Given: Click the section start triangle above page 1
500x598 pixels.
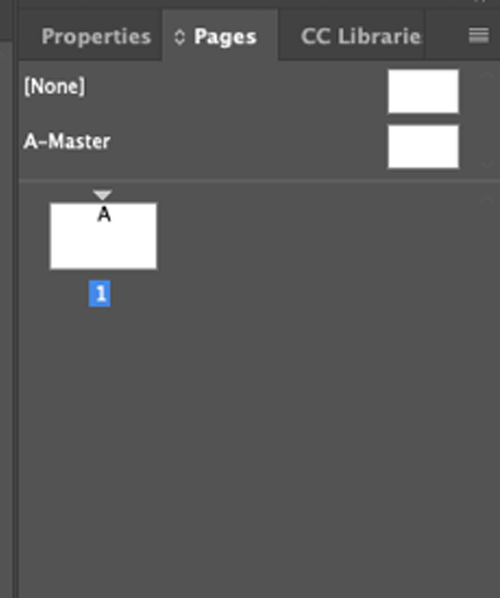Looking at the screenshot, I should pyautogui.click(x=102, y=195).
